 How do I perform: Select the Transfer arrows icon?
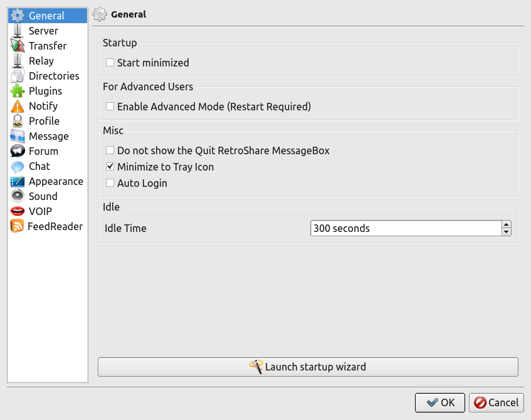pos(18,46)
